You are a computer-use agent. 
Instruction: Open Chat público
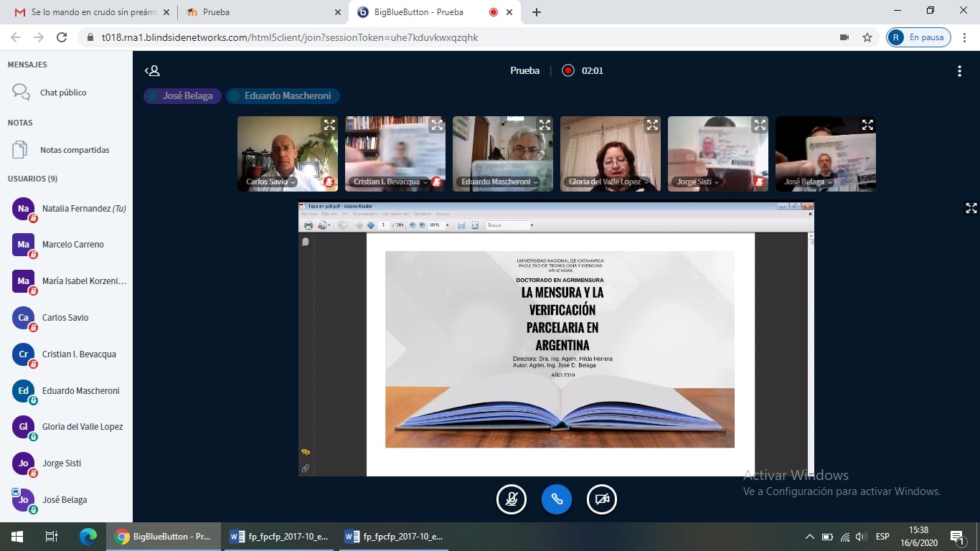click(x=63, y=93)
